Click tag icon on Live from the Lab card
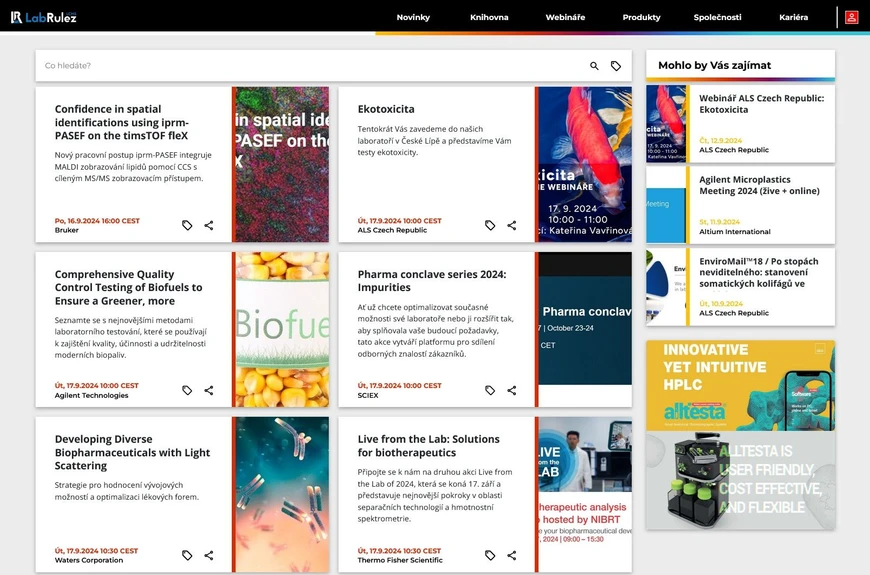 pos(490,555)
